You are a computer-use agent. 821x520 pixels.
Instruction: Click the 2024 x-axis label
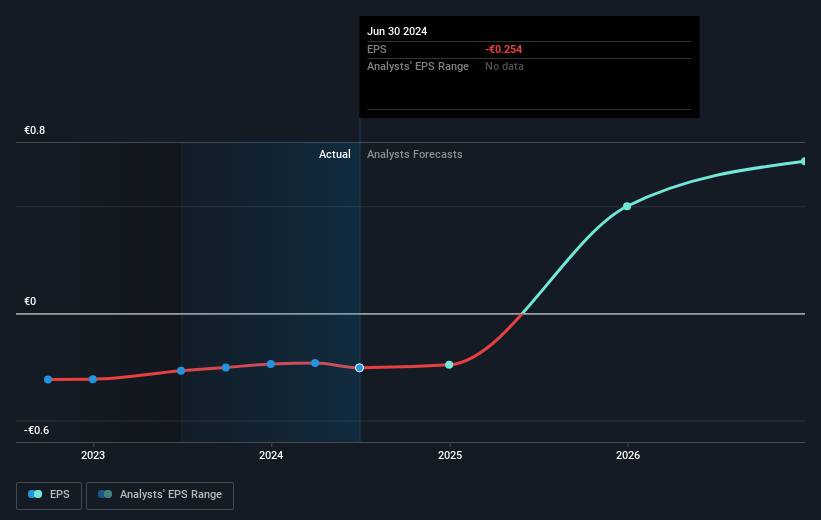click(x=271, y=456)
